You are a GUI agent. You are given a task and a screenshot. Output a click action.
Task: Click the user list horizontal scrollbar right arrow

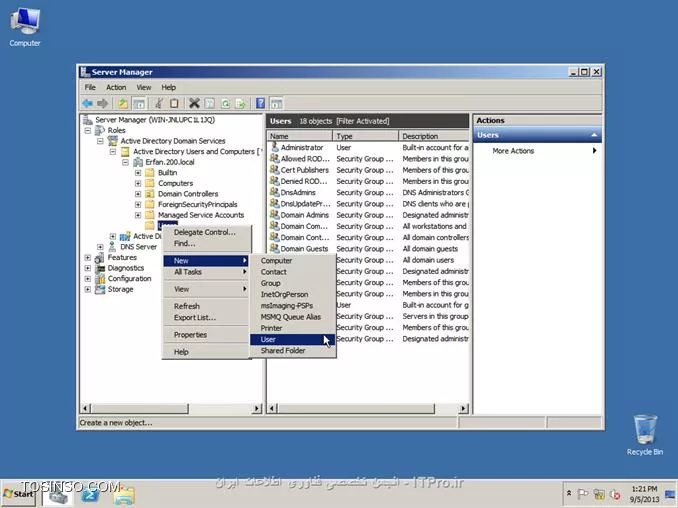click(x=464, y=408)
